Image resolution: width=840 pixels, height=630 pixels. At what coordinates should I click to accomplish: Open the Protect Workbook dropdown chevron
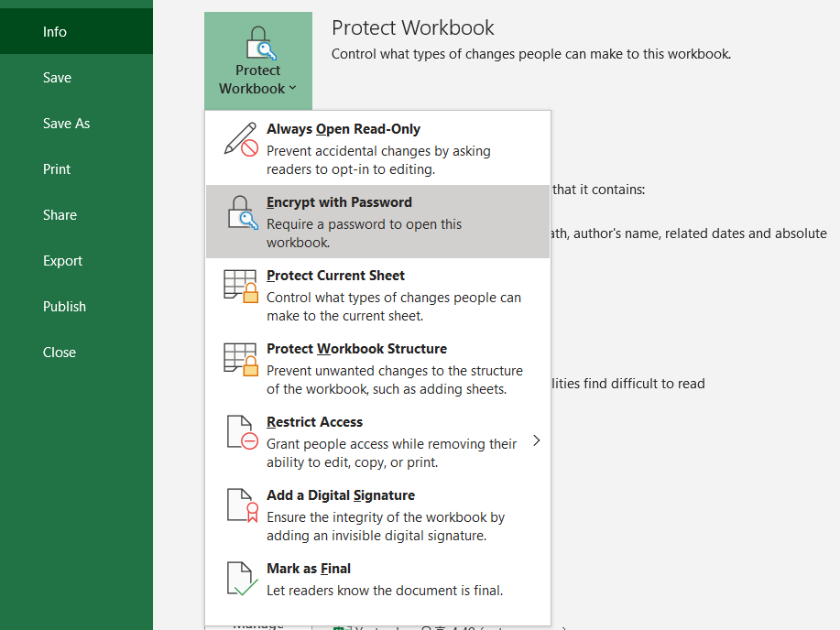point(292,88)
